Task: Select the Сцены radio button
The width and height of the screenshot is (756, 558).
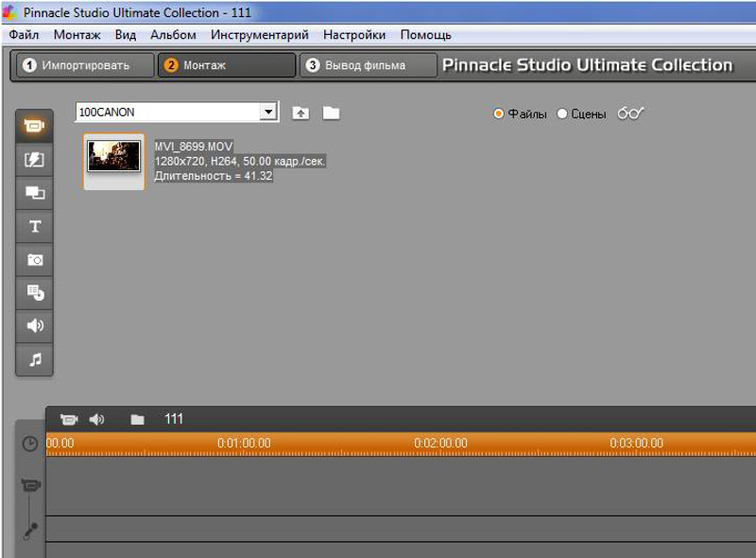Action: click(562, 113)
